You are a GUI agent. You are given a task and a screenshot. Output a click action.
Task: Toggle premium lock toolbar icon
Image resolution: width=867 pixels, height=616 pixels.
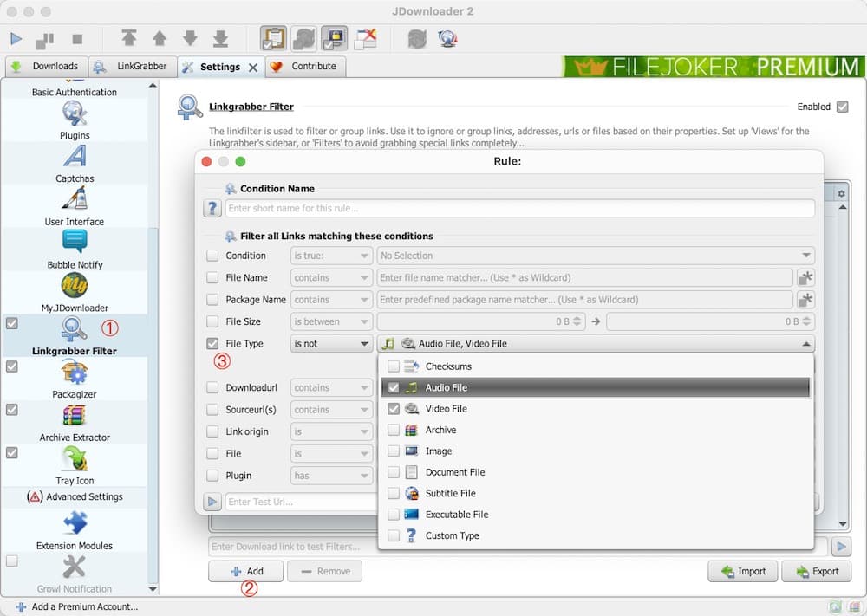coord(335,38)
